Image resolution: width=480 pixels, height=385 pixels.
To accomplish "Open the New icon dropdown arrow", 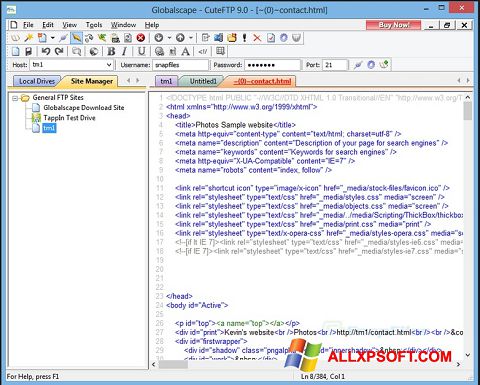I will click(x=52, y=38).
